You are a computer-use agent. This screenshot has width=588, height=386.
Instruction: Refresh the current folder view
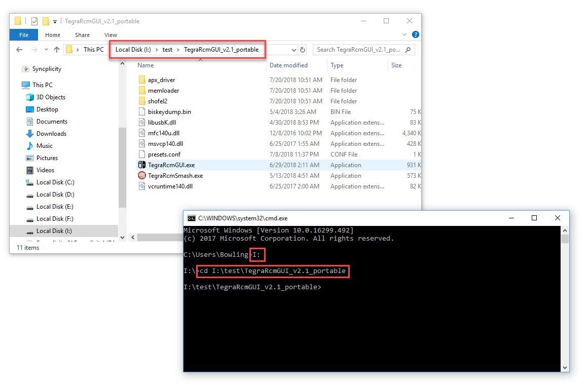tap(303, 50)
